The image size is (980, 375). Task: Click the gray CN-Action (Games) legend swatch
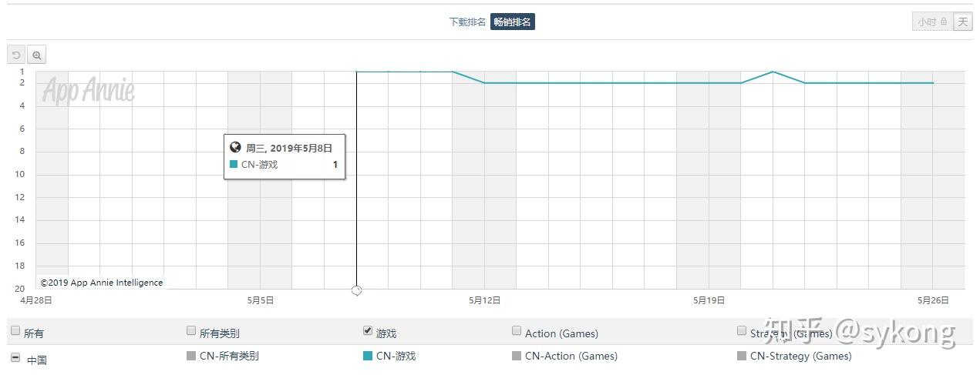[517, 356]
